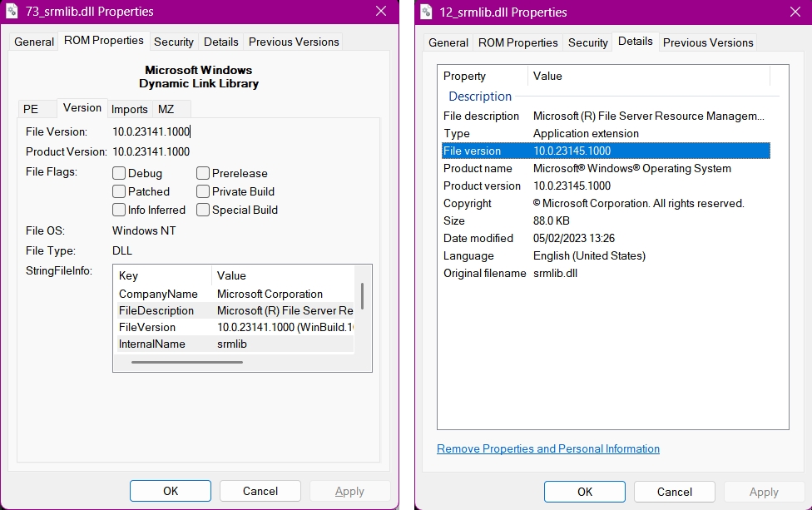The width and height of the screenshot is (812, 510).
Task: Click vertical scrollbar of StringFileInfo list
Action: click(x=363, y=297)
